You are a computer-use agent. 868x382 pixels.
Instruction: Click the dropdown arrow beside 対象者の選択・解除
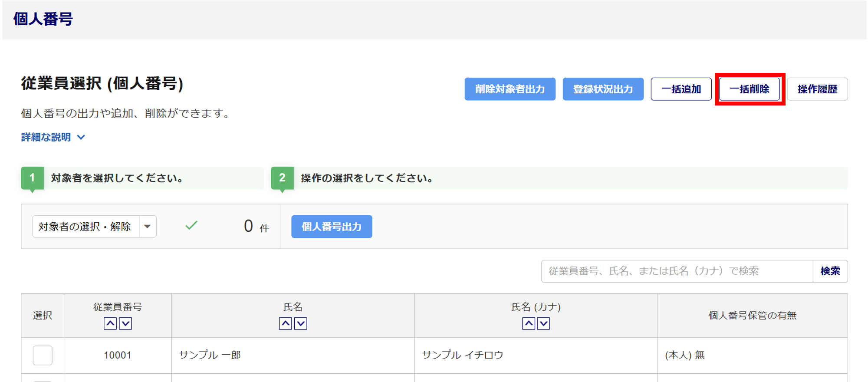(x=148, y=227)
